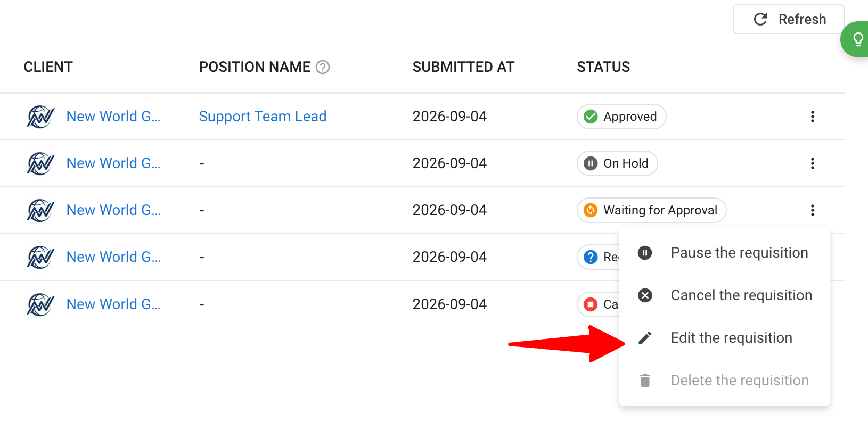868x430 pixels.
Task: Open the green lightbulb tips button
Action: point(856,39)
